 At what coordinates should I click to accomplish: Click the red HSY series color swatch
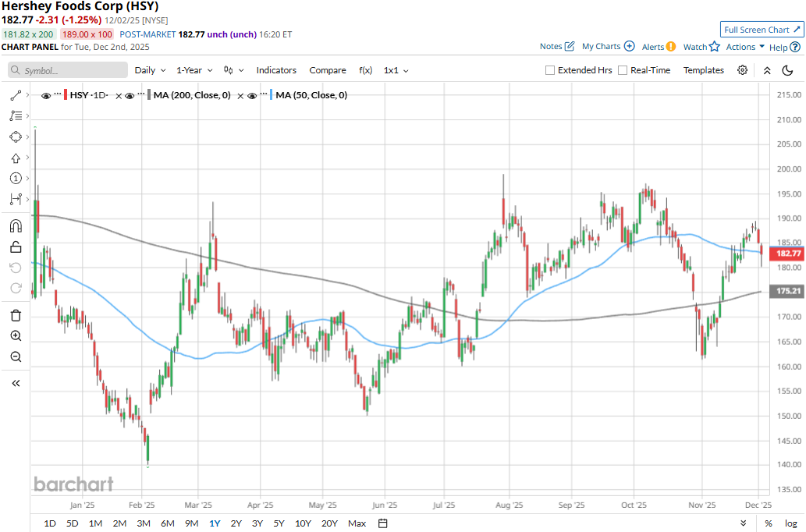tap(66, 95)
